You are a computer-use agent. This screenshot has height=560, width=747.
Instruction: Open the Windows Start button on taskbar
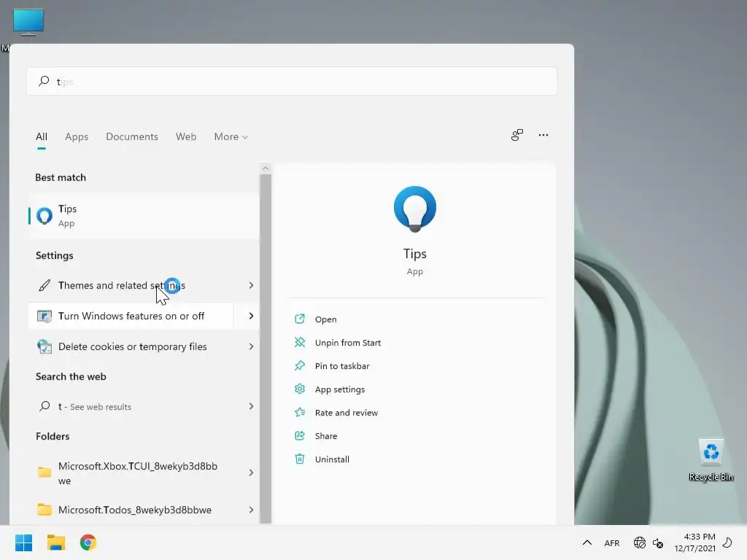(x=23, y=542)
